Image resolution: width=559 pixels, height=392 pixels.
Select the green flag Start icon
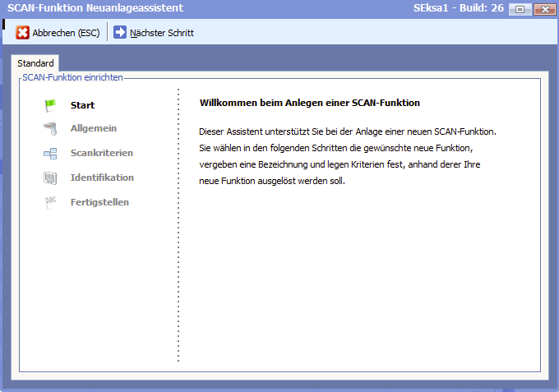[x=51, y=105]
